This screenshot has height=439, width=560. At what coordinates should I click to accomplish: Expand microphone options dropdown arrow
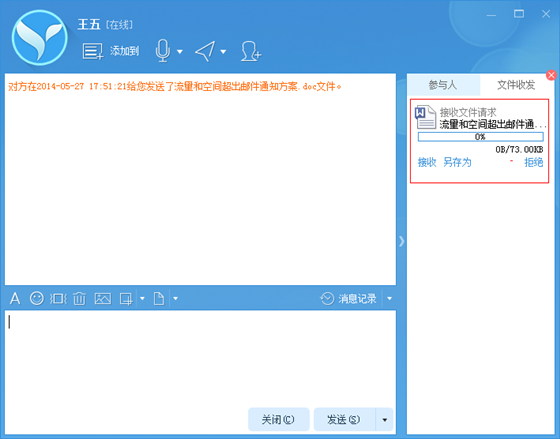[180, 51]
